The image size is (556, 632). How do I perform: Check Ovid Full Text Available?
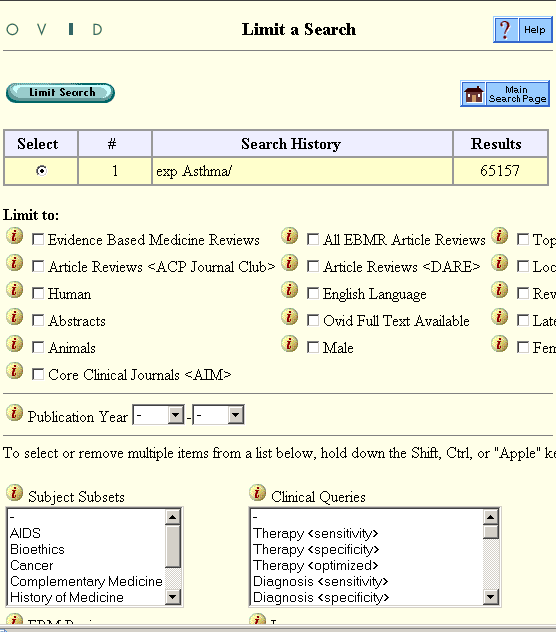point(313,320)
